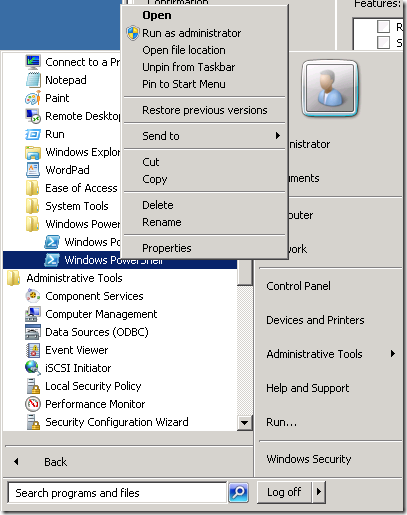The width and height of the screenshot is (407, 515).
Task: Open Help and Support
Action: click(308, 388)
